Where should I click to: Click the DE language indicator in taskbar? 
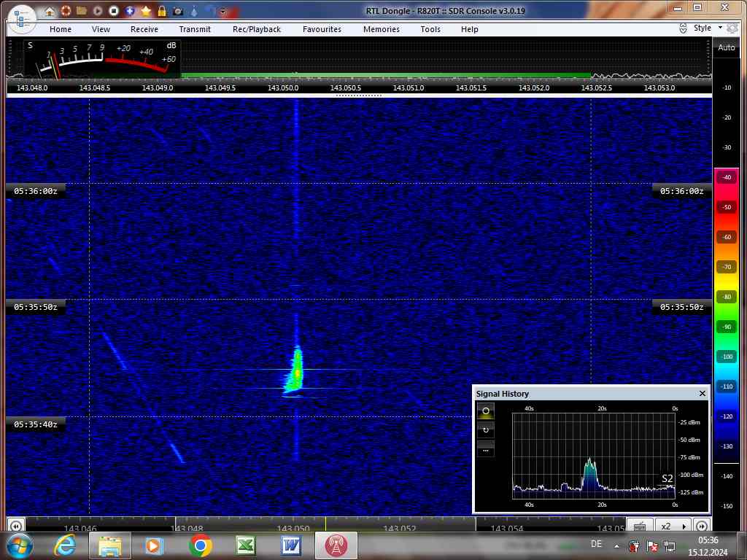point(596,544)
